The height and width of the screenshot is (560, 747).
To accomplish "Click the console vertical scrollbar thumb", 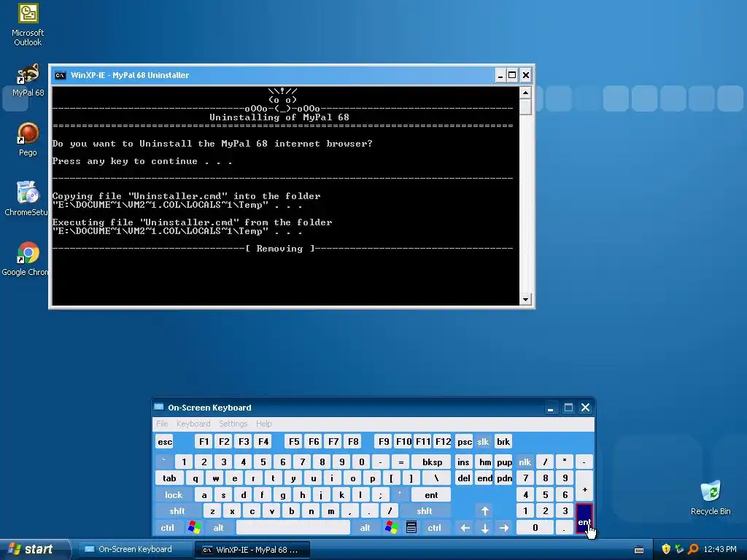I will [x=525, y=106].
